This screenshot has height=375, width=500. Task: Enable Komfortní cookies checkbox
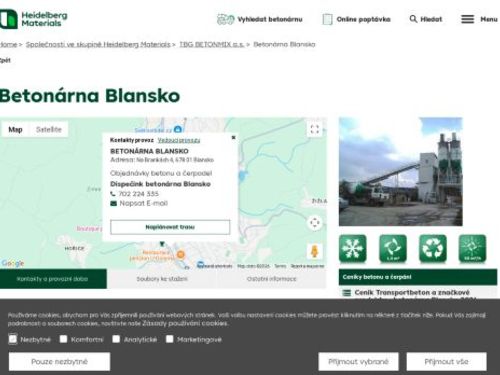(x=63, y=339)
